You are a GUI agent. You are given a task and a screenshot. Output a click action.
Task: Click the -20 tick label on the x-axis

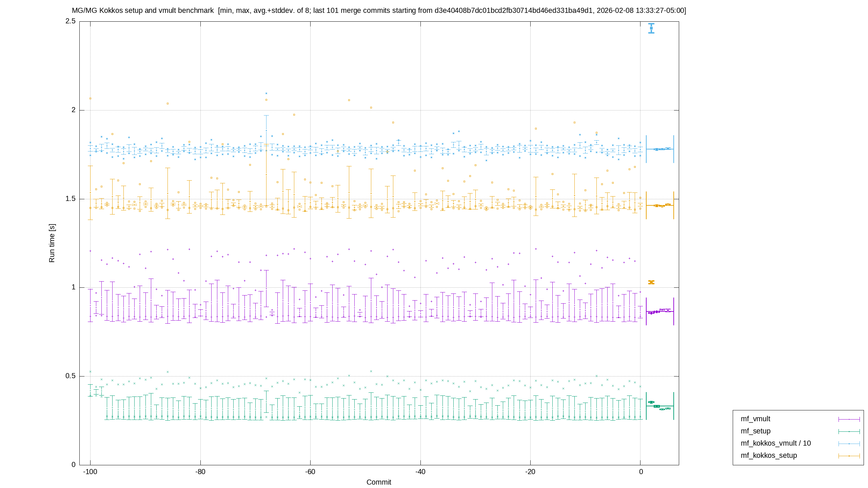[x=530, y=472]
